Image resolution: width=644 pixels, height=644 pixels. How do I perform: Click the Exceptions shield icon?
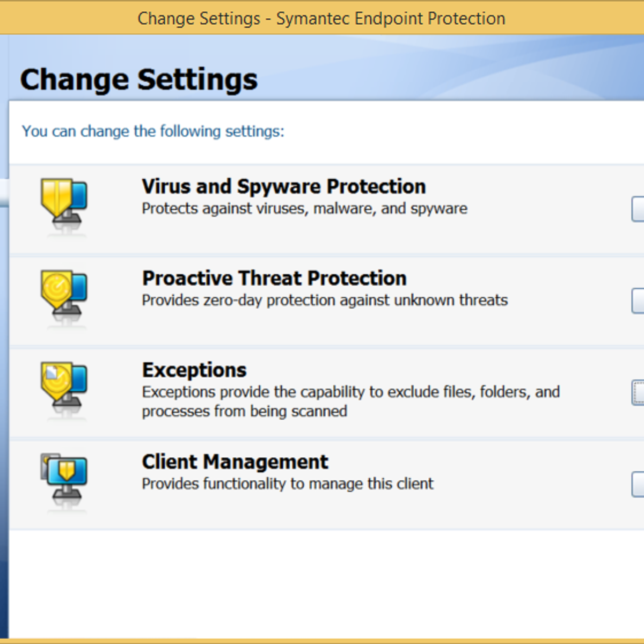pyautogui.click(x=64, y=385)
